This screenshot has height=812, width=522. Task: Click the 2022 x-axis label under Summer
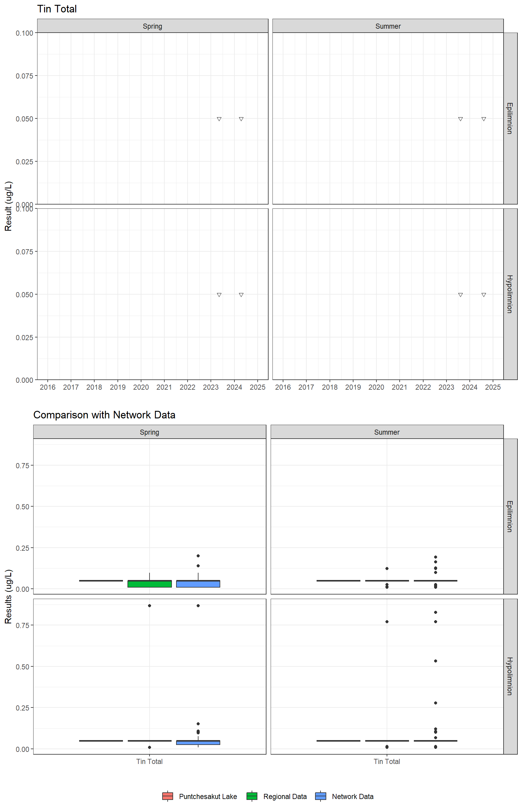pyautogui.click(x=423, y=387)
